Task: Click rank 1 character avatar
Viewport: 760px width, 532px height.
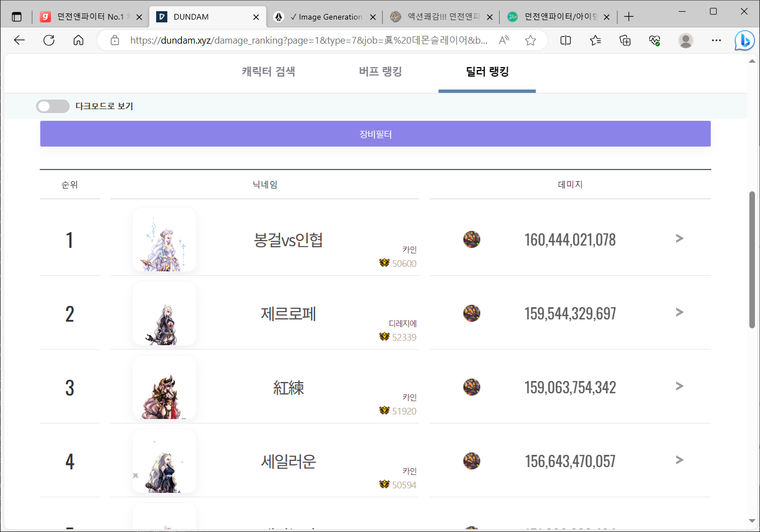Action: click(x=165, y=239)
